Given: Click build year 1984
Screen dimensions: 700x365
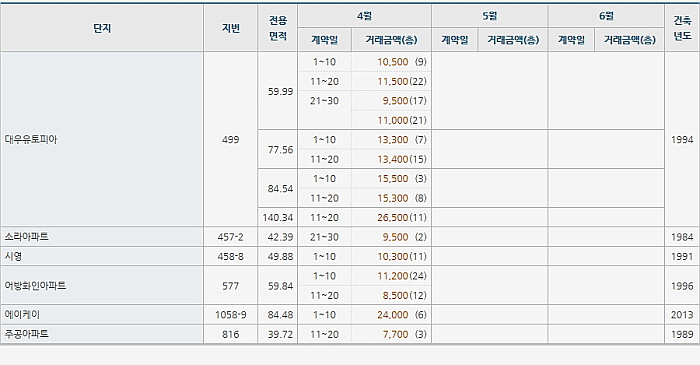Looking at the screenshot, I should (x=682, y=237).
